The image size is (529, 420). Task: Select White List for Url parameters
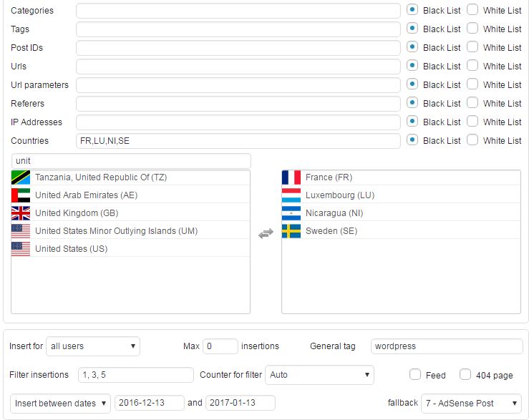[x=472, y=84]
